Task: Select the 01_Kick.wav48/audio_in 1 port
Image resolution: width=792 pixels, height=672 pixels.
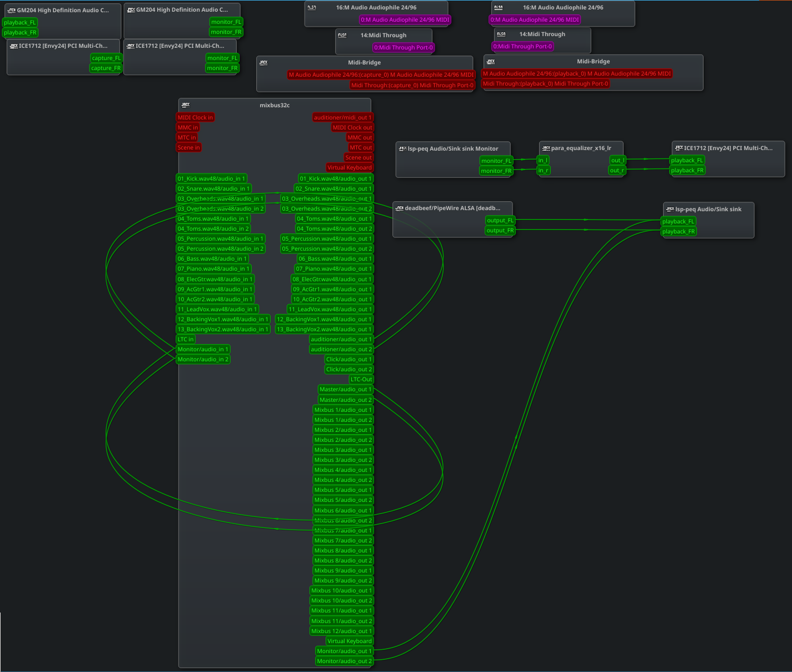Action: [x=211, y=178]
